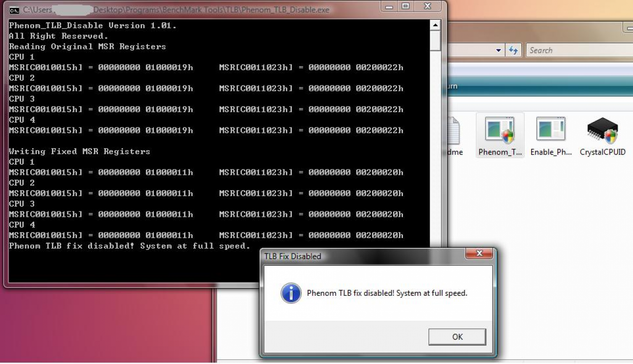Click the "All Right Reserved." console line
This screenshot has height=364, width=633.
tap(58, 36)
